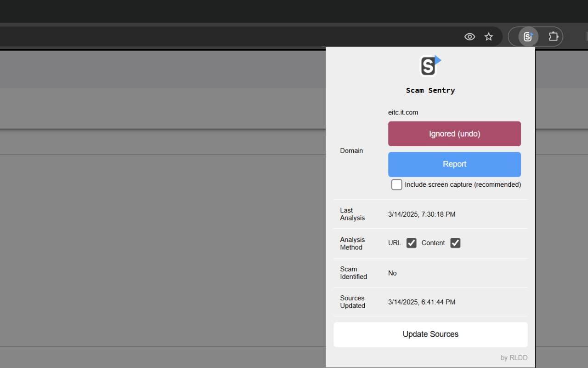Click the eye icon in address bar
The width and height of the screenshot is (588, 368).
pos(469,37)
